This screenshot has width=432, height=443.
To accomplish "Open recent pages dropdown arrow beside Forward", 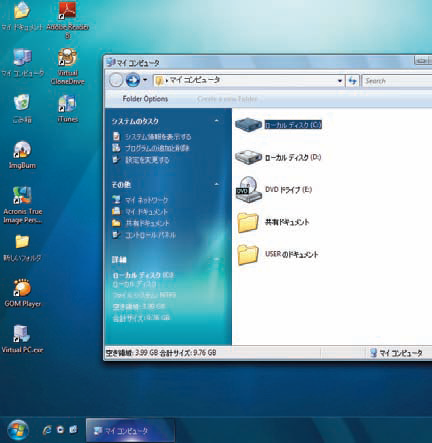I will 145,80.
